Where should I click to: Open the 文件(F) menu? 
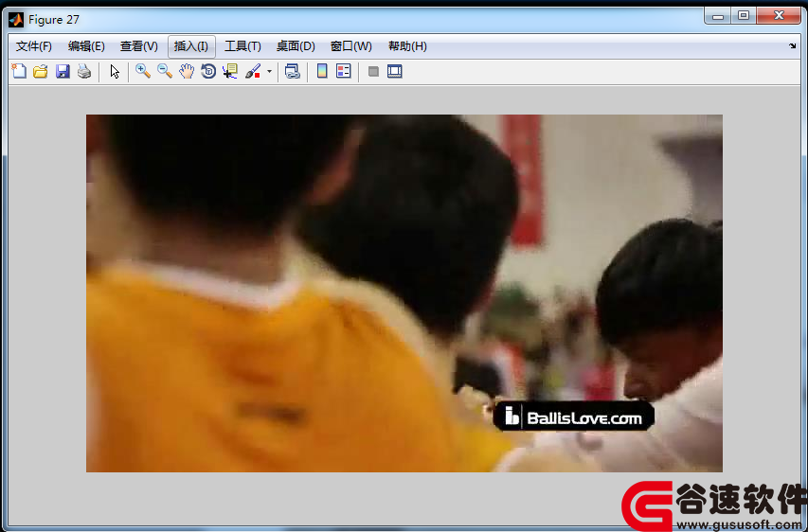click(34, 46)
